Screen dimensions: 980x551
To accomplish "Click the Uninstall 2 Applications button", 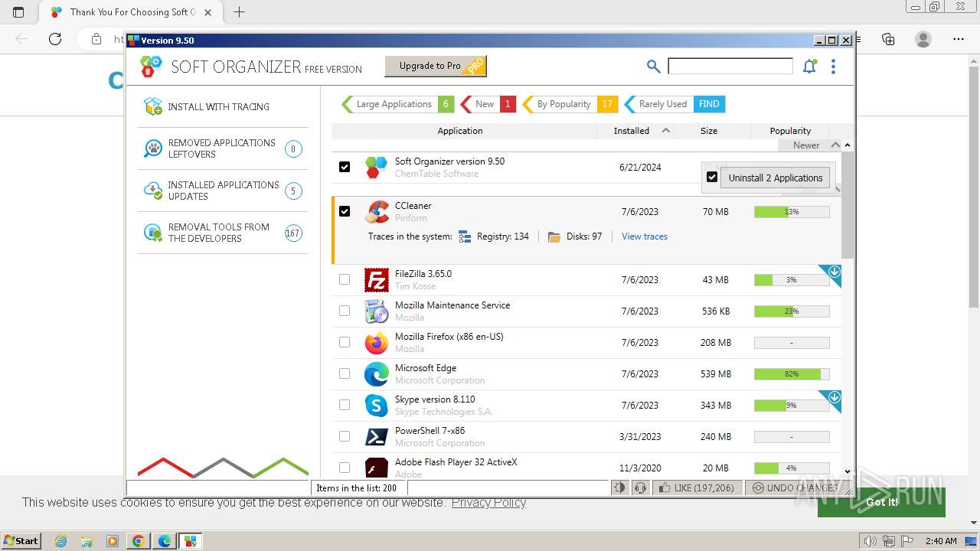I will click(776, 178).
